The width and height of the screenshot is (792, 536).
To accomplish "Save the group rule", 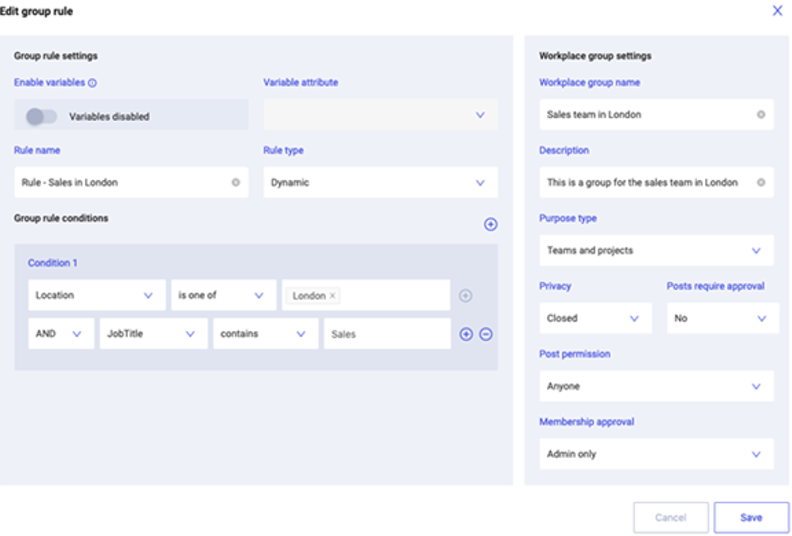I will 751,517.
